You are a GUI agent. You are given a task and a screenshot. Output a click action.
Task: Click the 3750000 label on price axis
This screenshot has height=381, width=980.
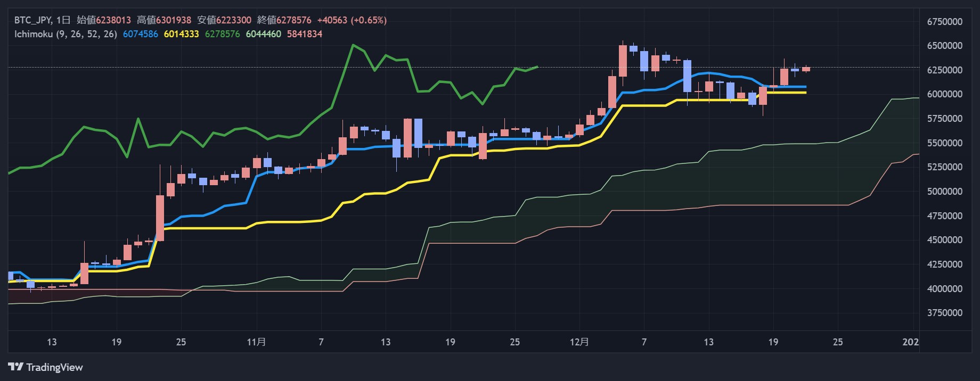(944, 313)
